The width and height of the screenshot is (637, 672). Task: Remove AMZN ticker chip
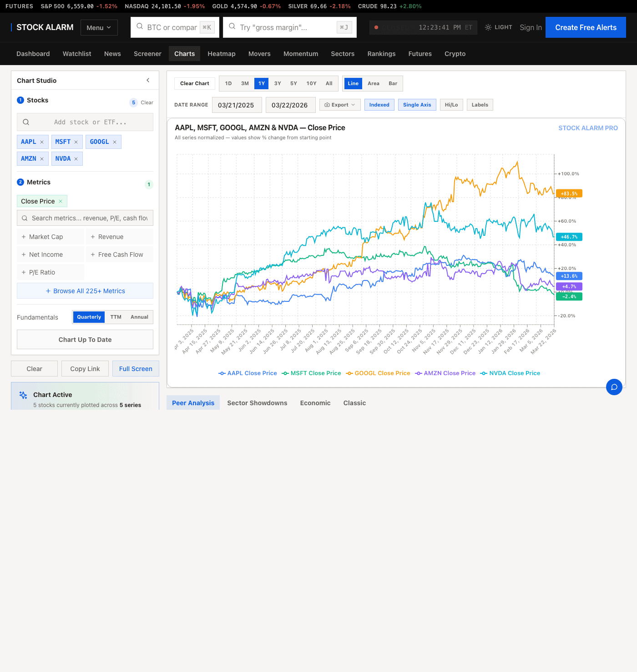[x=42, y=159]
